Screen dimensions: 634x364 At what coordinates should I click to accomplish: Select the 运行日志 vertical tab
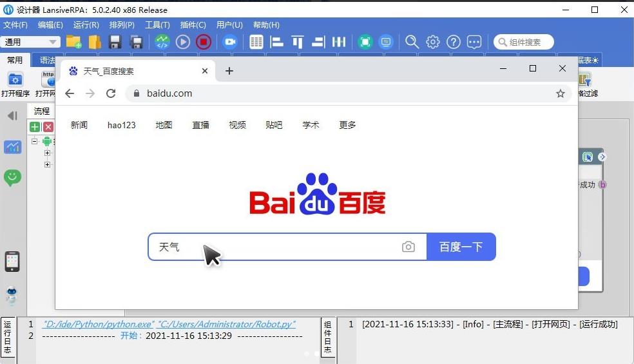[x=8, y=337]
